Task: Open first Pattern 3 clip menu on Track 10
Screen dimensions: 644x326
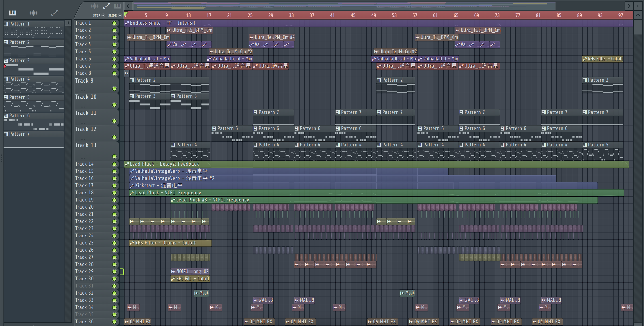Action: [x=132, y=96]
